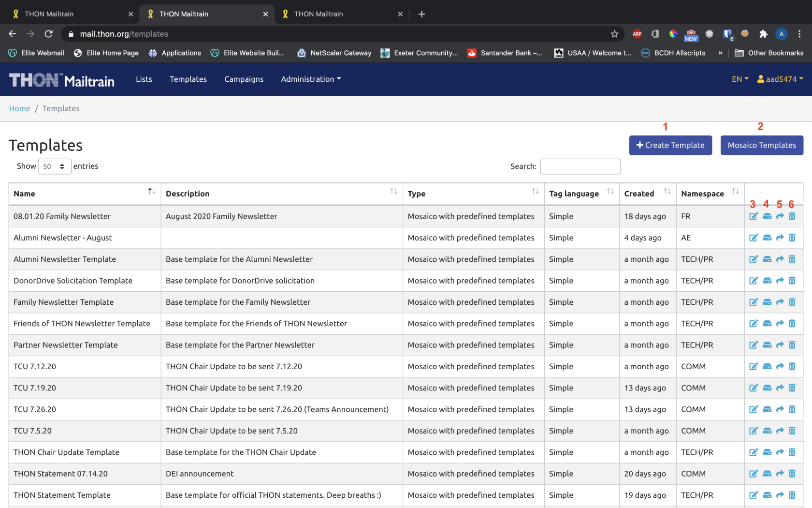
Task: Follow the Home breadcrumb link
Action: coord(19,108)
